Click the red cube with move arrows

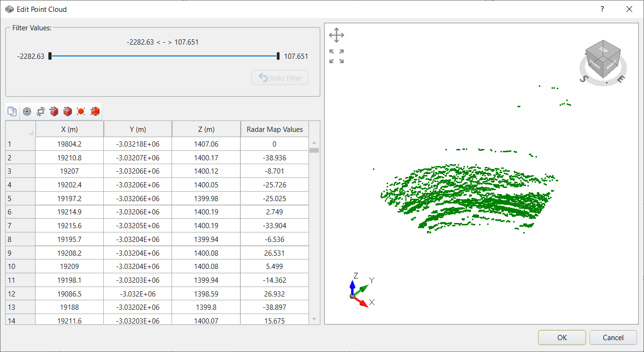(x=54, y=111)
